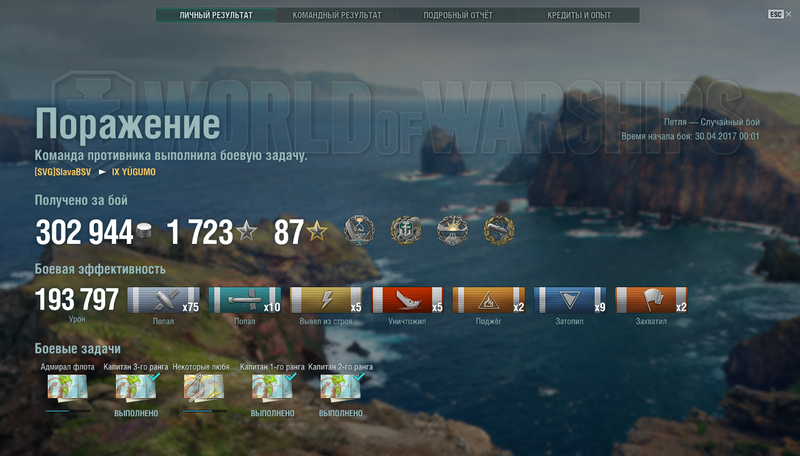Screen dimensions: 800x456
Task: Click the gold free XP star beside 87
Action: pos(317,231)
